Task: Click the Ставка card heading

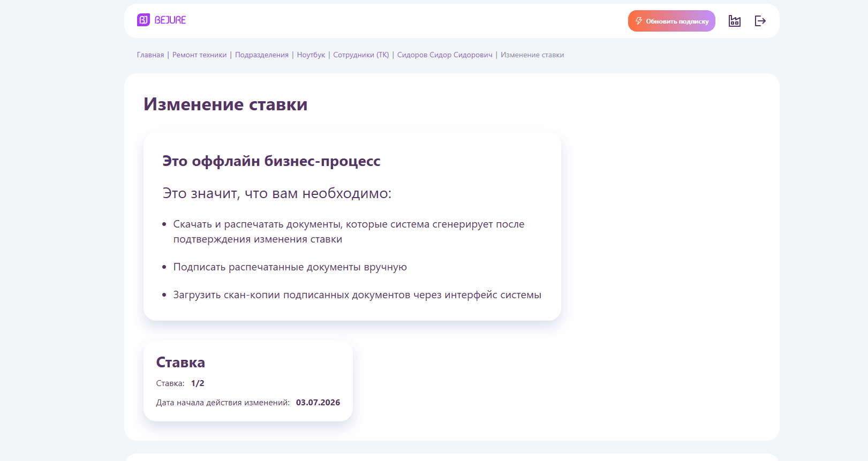Action: click(180, 362)
